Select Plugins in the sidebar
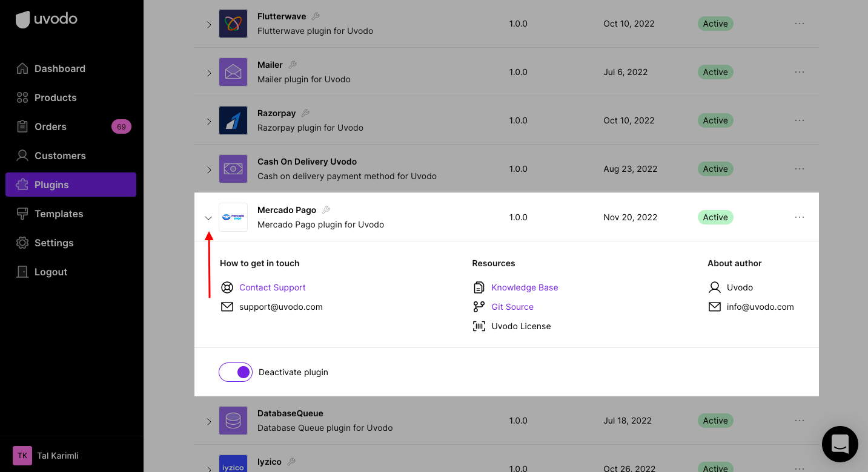 [x=71, y=185]
